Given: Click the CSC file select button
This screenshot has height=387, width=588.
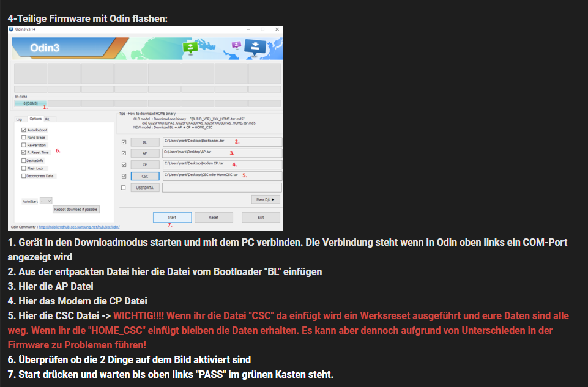Looking at the screenshot, I should tap(144, 176).
